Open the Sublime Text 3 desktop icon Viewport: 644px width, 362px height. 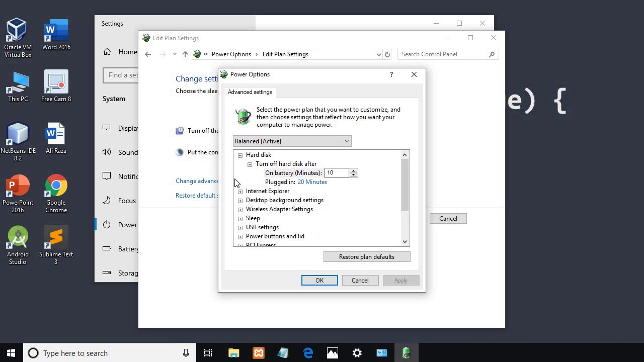click(x=56, y=245)
